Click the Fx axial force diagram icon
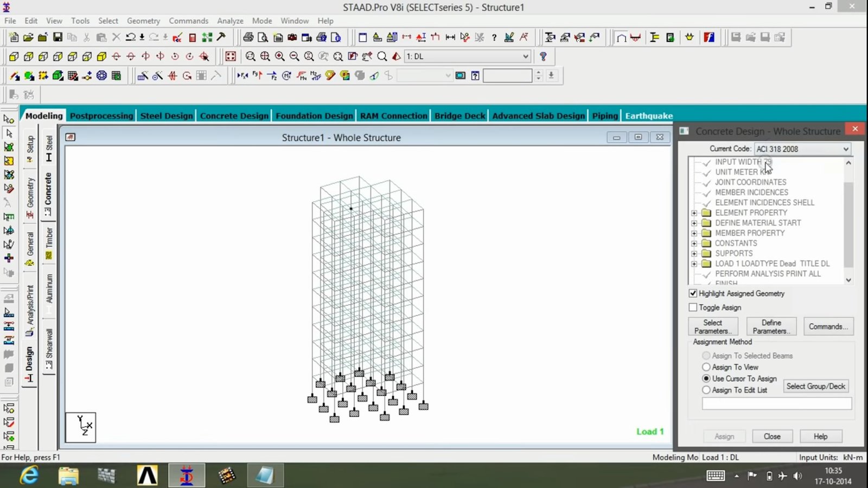This screenshot has height=488, width=868. click(242, 76)
